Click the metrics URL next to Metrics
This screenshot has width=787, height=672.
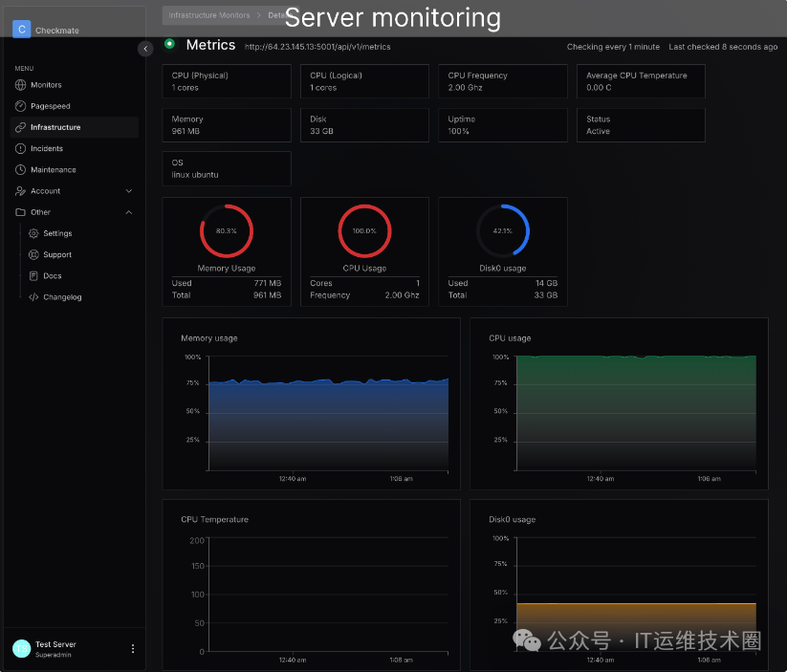317,47
